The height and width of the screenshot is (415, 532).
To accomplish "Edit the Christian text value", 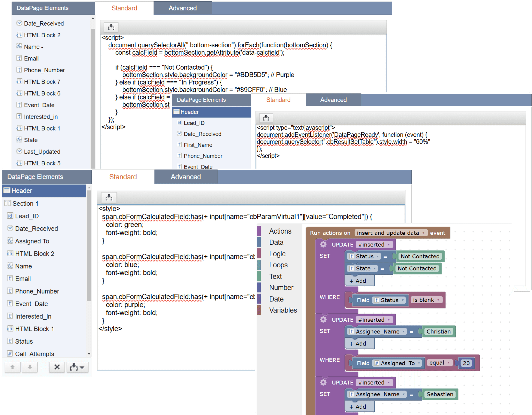I will 438,331.
